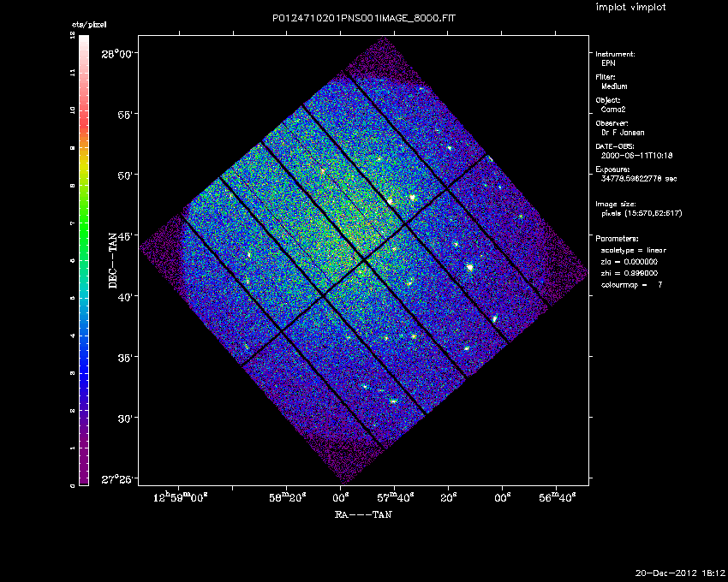Click the 'DEC--TAN' vertical axis label
The height and width of the screenshot is (582, 728).
pyautogui.click(x=113, y=260)
